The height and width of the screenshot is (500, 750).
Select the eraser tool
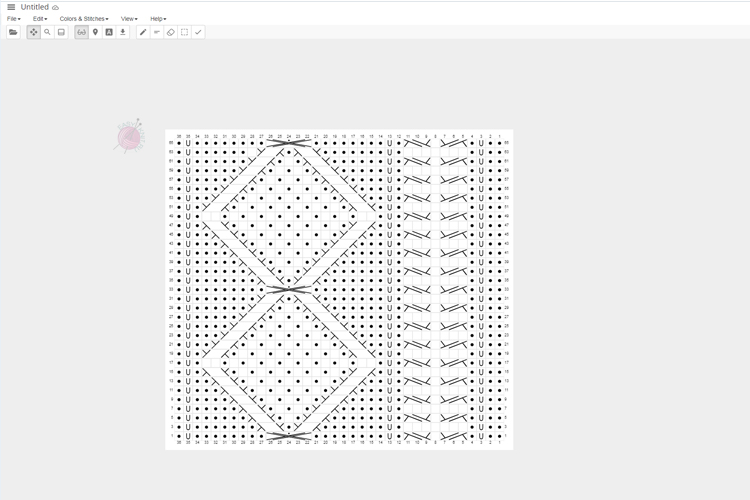pyautogui.click(x=170, y=32)
